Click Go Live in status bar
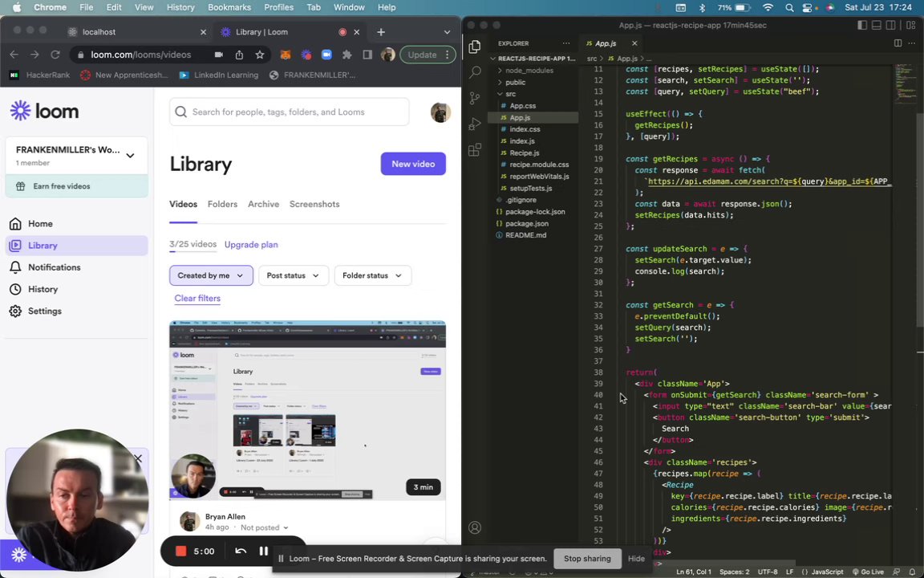 click(x=868, y=572)
